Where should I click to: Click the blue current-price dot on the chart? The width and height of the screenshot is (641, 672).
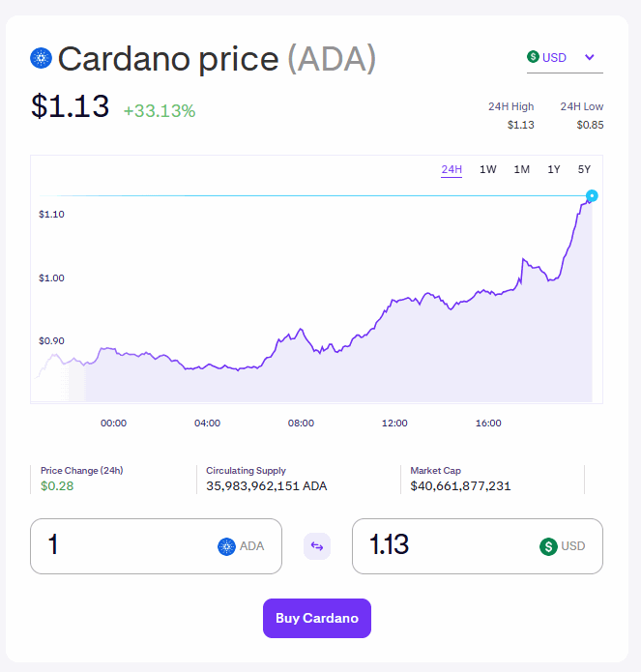[592, 196]
